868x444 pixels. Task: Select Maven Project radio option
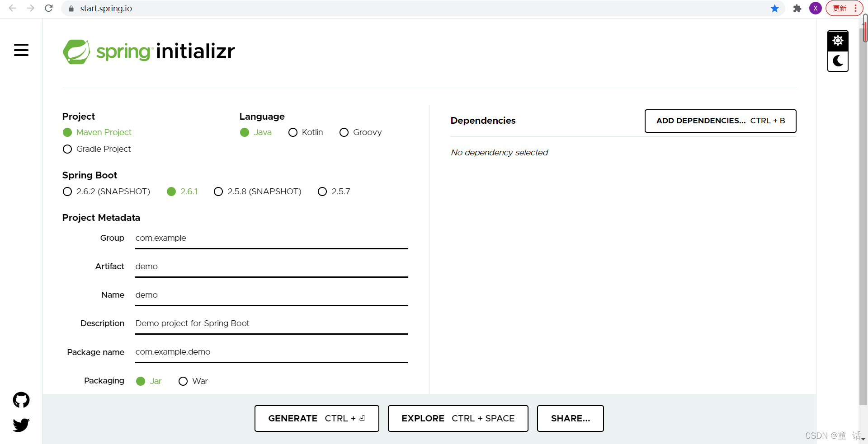tap(97, 132)
